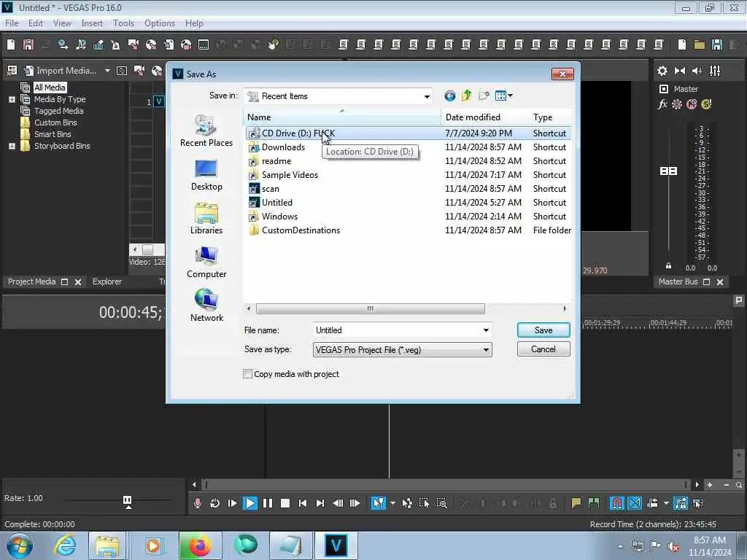Click the red Save floppy icon in toolbar
This screenshot has width=747, height=560.
tap(28, 44)
